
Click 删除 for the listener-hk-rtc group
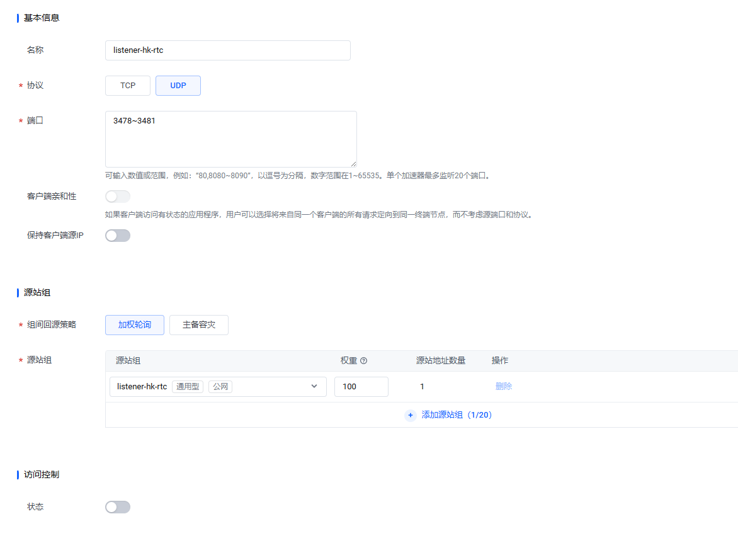pyautogui.click(x=504, y=387)
